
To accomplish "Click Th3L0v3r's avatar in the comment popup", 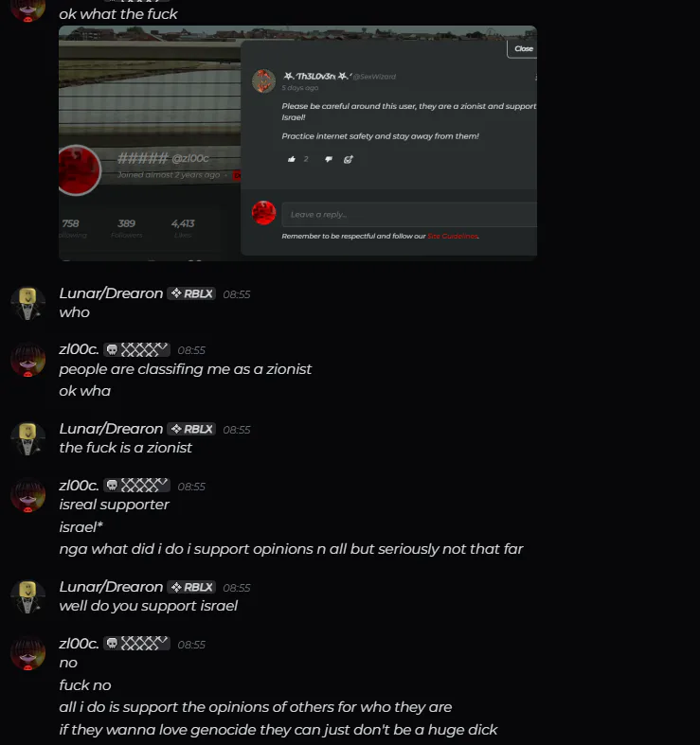I will 264,80.
